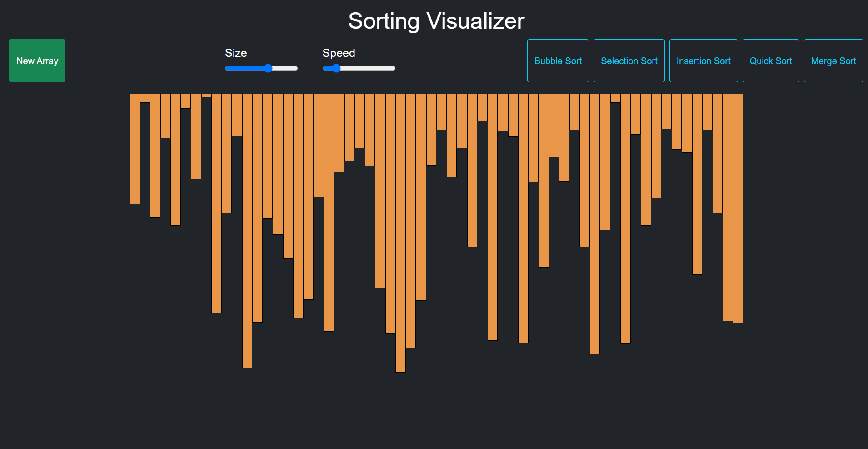The width and height of the screenshot is (868, 449).
Task: Launch the Insertion Sort animation
Action: 703,61
